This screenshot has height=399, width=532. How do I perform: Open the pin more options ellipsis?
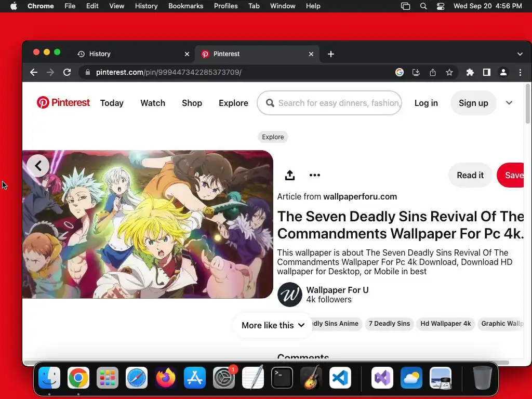(x=314, y=175)
